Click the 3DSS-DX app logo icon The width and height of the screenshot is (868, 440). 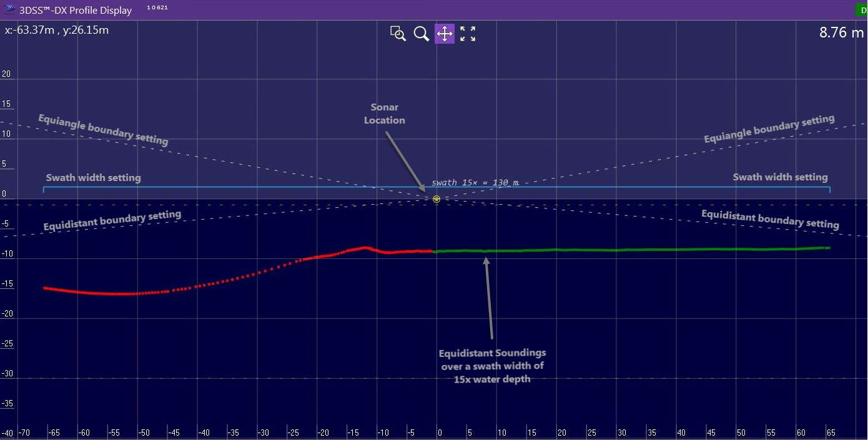[x=10, y=10]
